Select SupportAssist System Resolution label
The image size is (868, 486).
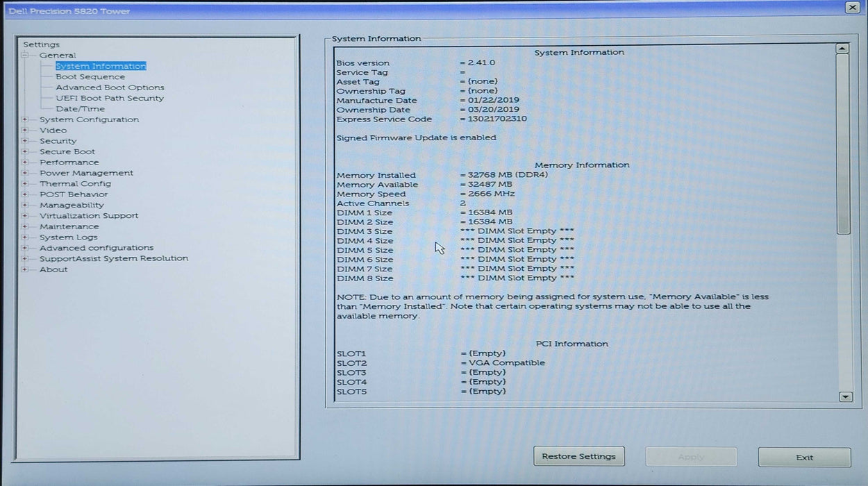(x=114, y=258)
